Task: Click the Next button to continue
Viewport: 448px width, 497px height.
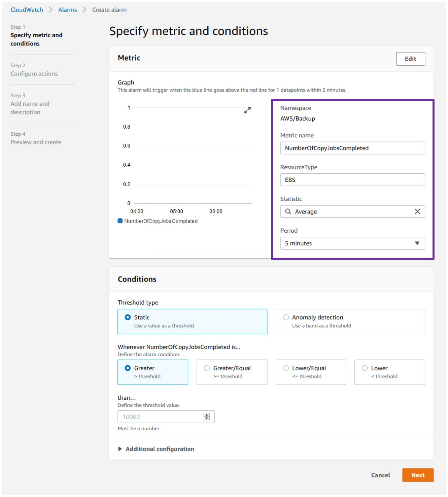Action: tap(418, 475)
